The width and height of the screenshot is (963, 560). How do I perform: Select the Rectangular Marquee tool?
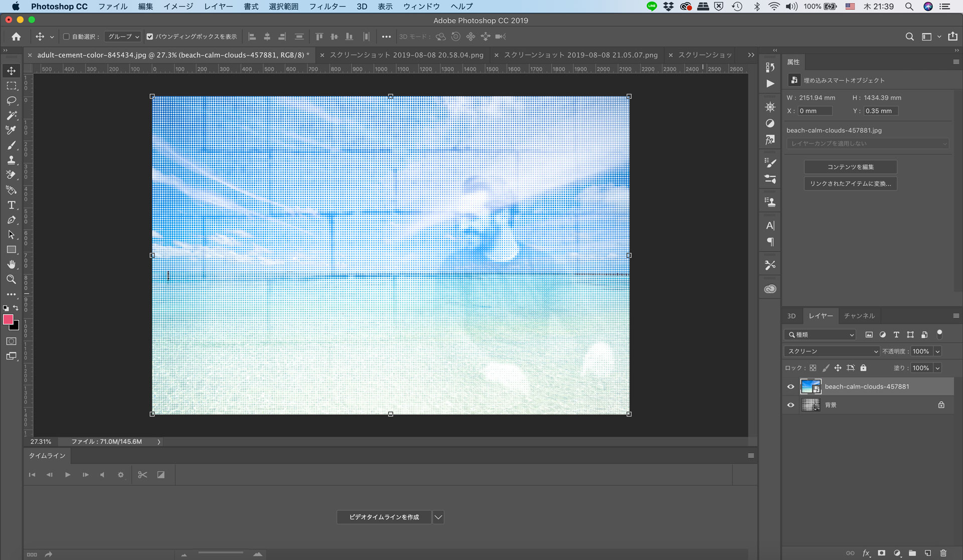click(x=11, y=86)
